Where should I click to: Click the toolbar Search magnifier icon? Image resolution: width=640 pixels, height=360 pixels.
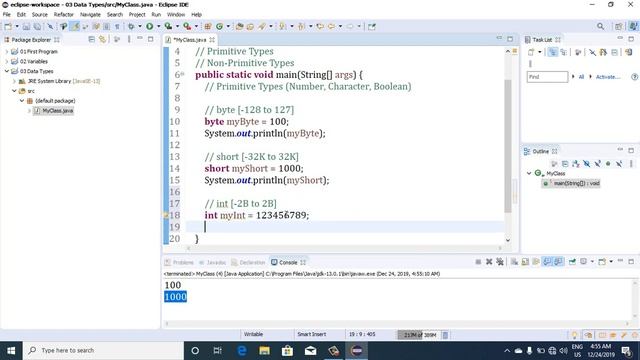click(x=600, y=27)
